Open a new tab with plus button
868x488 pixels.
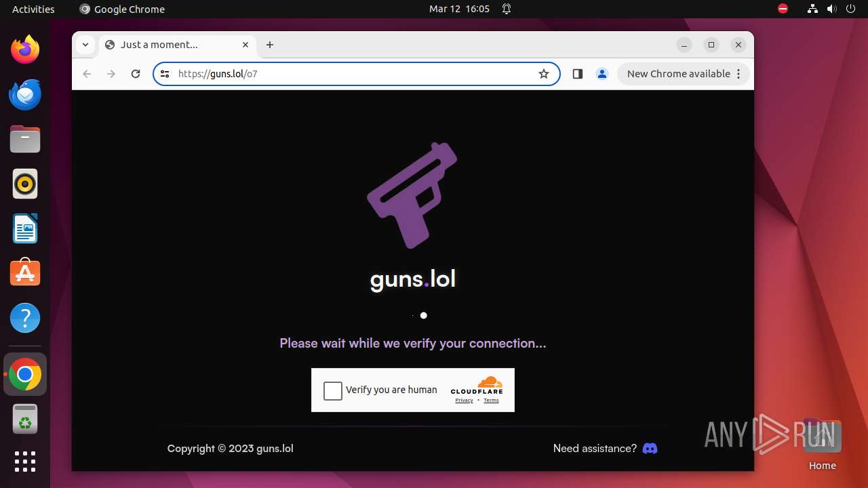[x=270, y=45]
